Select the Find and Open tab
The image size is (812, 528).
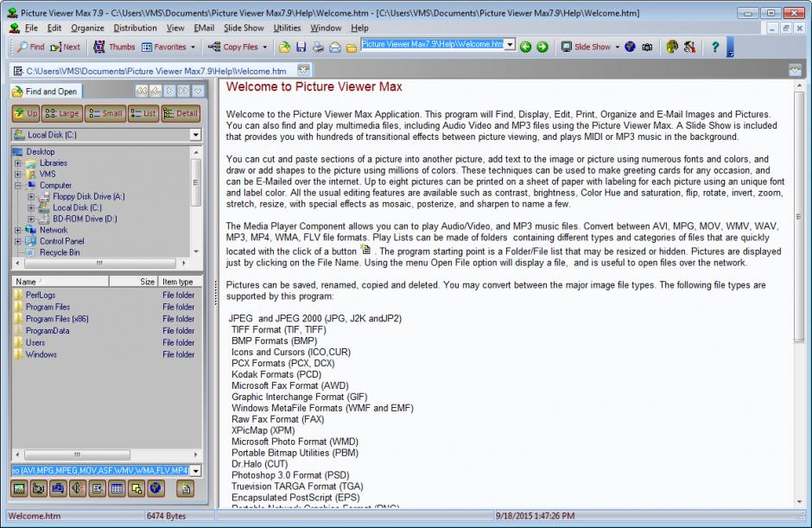coord(46,92)
